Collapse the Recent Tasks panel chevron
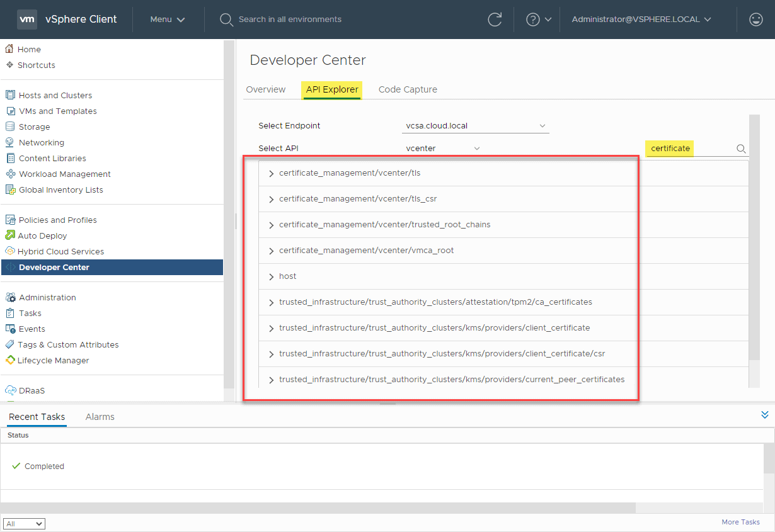This screenshot has height=532, width=775. (765, 415)
